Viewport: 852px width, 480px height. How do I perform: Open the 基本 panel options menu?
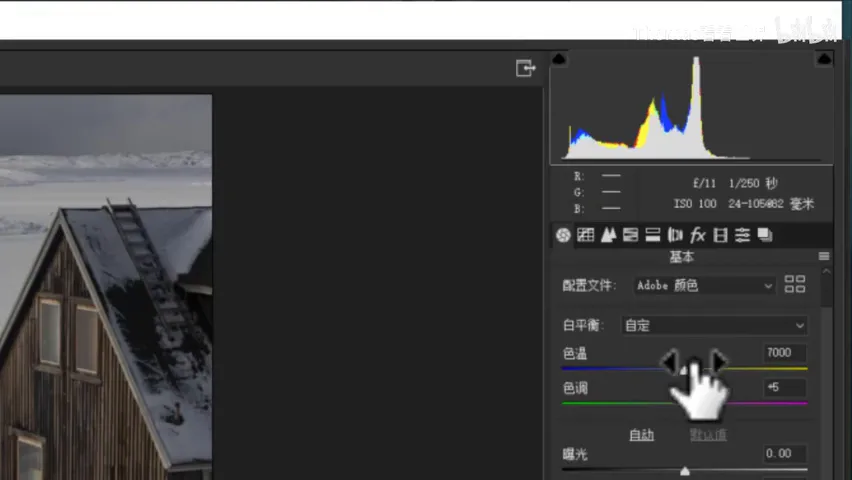824,256
